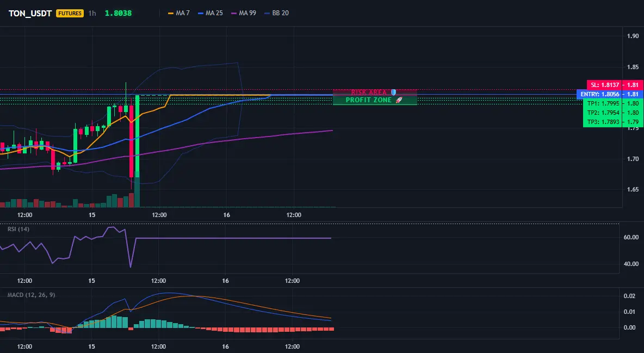
Task: Toggle the BB 20 indicator legend
Action: tap(276, 13)
